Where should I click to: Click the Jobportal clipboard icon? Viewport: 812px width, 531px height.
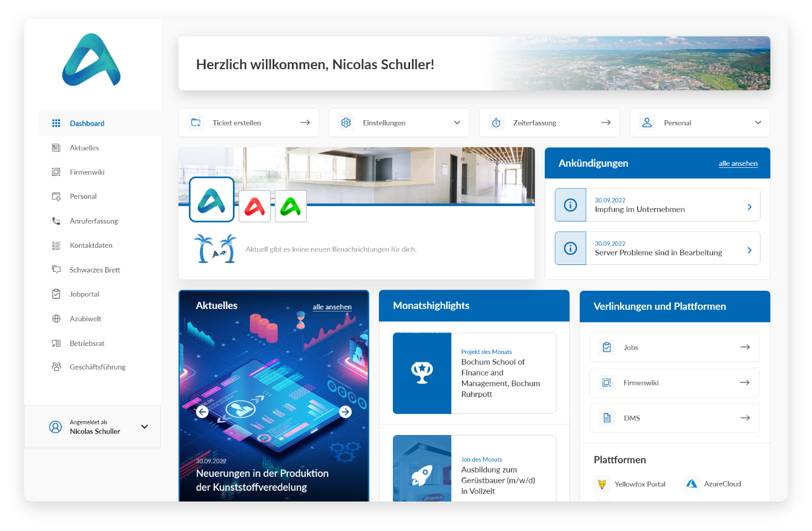point(56,294)
